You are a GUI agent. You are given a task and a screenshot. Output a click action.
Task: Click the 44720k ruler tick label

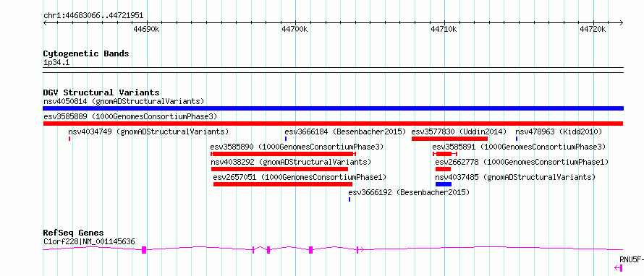click(593, 29)
